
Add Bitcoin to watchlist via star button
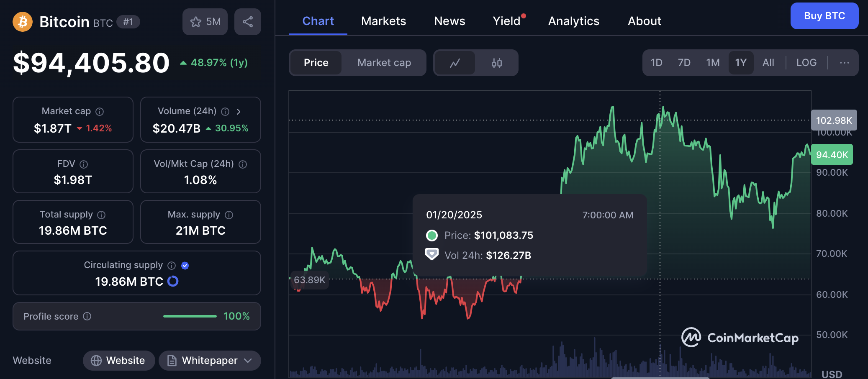coord(205,22)
